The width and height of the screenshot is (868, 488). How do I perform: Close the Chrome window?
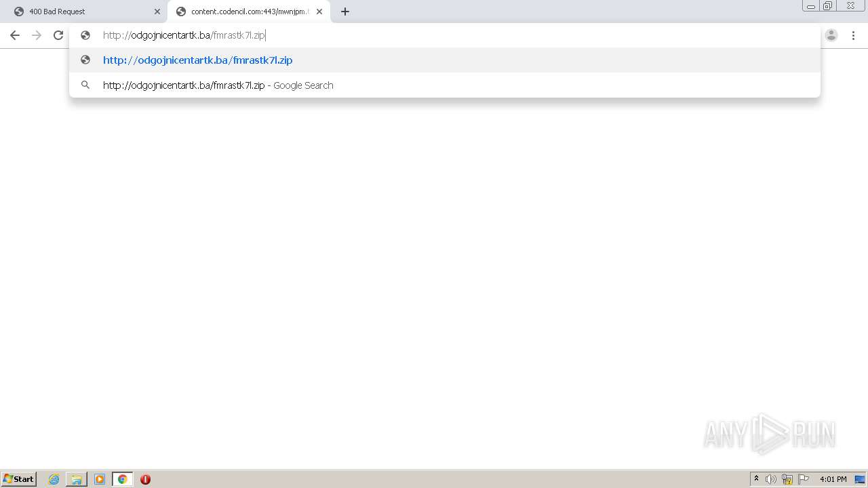pos(850,6)
